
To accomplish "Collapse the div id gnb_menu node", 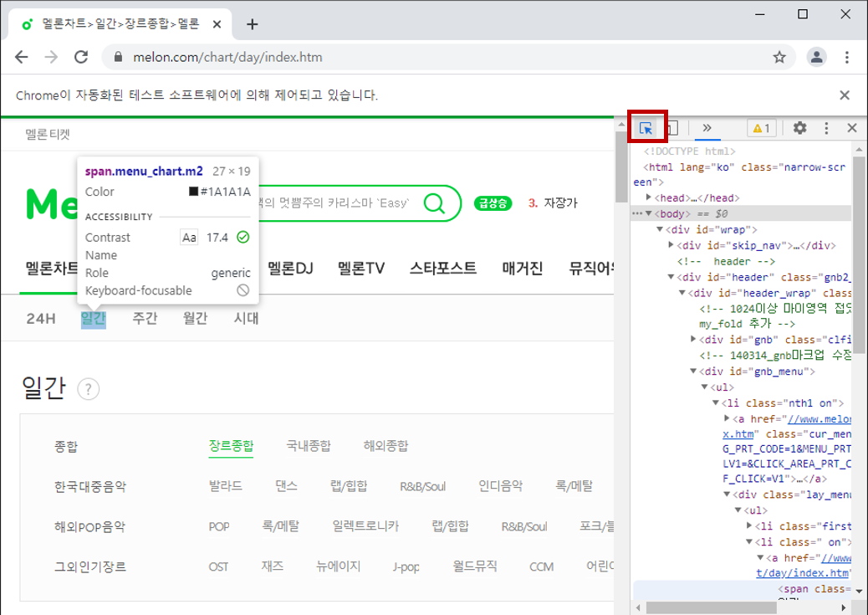I will tap(693, 372).
